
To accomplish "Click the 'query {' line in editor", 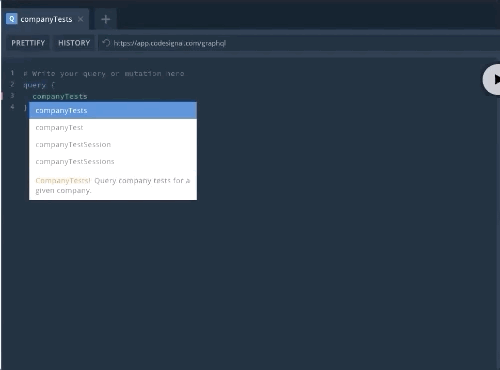I will pyautogui.click(x=39, y=85).
